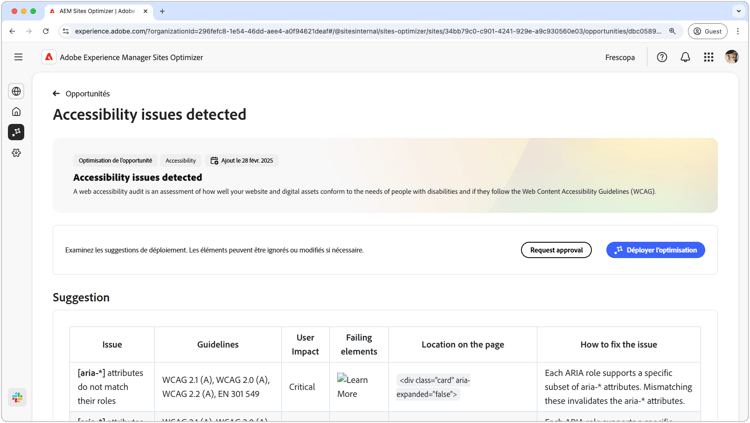Image resolution: width=750 pixels, height=423 pixels.
Task: Open the user profile avatar
Action: (731, 57)
